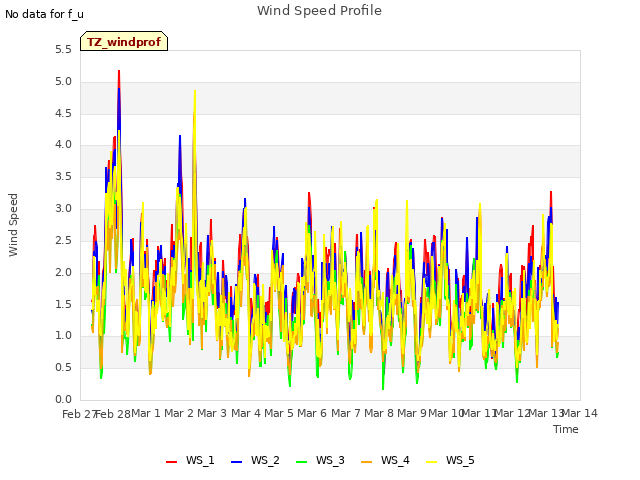Click the 3.5 y-axis tick label
This screenshot has width=640, height=480.
click(x=63, y=177)
